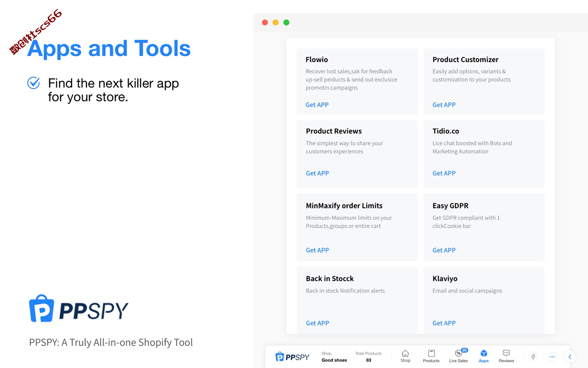Click the Product Reviews title
The image size is (588, 368).
334,131
